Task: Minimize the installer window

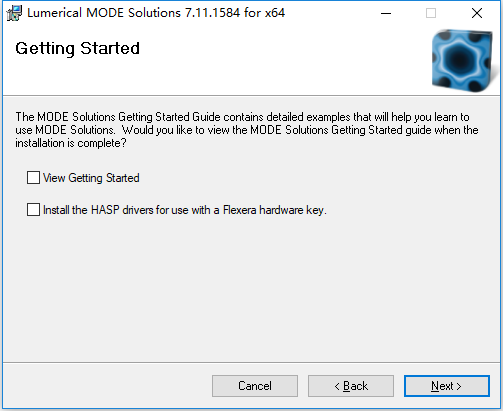Action: point(386,13)
